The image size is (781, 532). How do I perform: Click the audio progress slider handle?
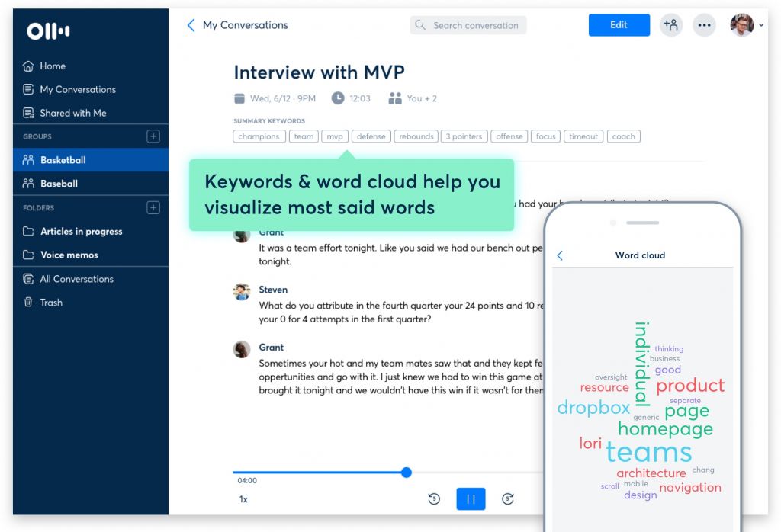tap(407, 473)
